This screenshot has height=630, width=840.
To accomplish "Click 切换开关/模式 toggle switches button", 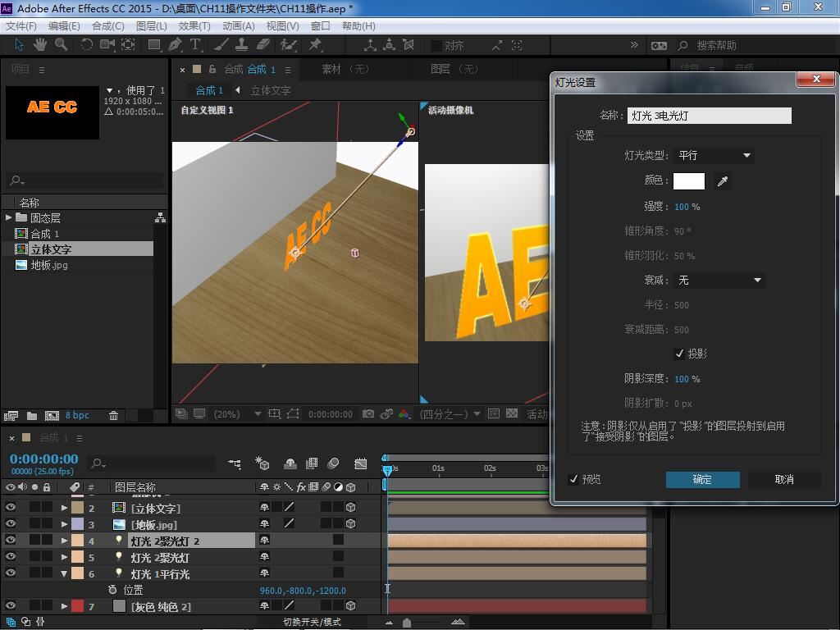I will pyautogui.click(x=312, y=622).
